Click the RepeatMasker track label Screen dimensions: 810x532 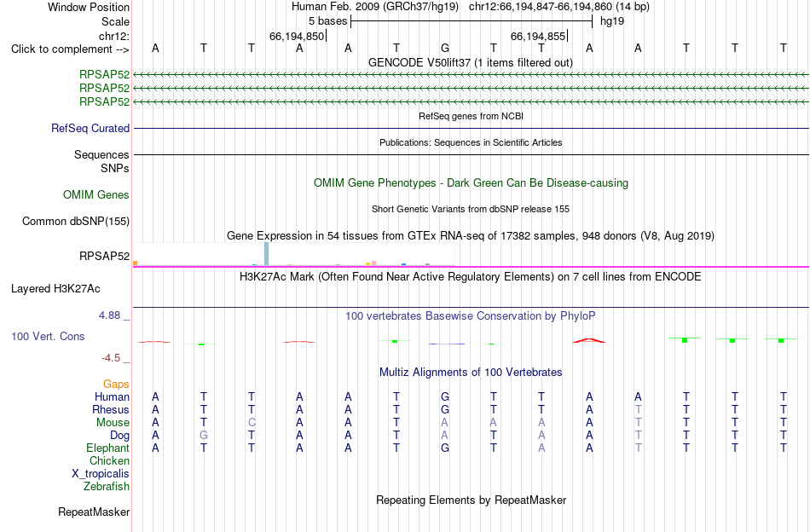[x=94, y=512]
